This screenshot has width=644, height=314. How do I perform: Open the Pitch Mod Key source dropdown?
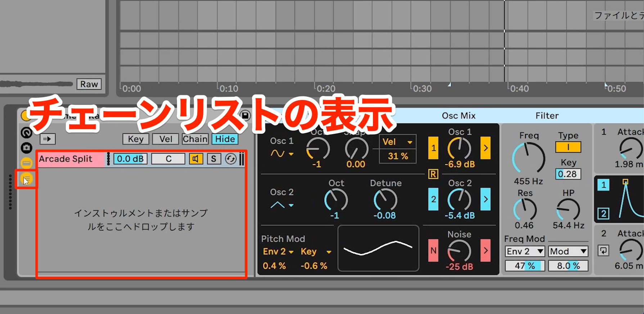point(316,251)
